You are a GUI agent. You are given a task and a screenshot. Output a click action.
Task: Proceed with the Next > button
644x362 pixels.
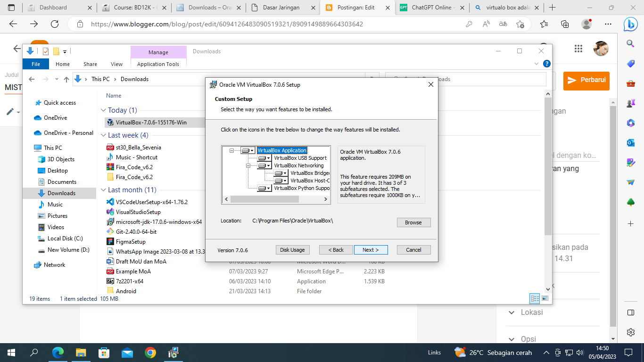371,250
